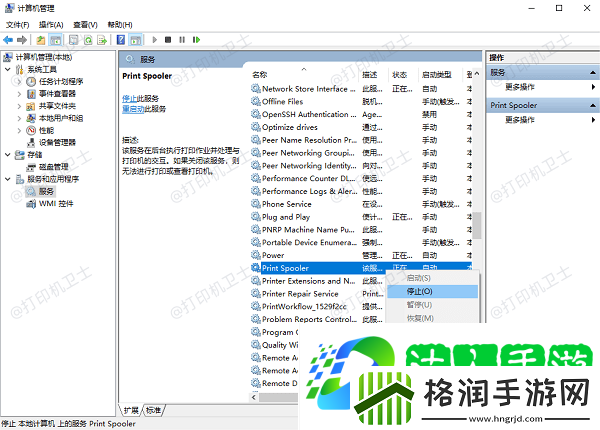
Task: Open the 查看(V) menu
Action: coord(85,25)
